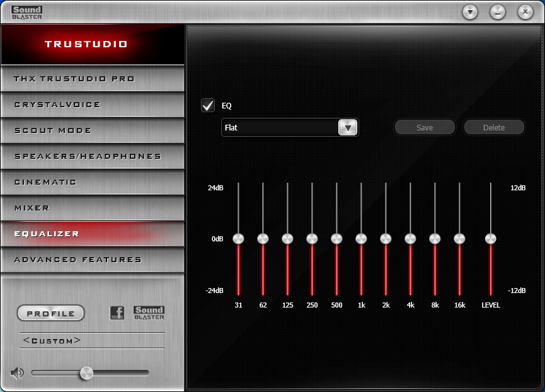Click the LEVEL label text
Image resolution: width=545 pixels, height=392 pixels.
click(491, 305)
